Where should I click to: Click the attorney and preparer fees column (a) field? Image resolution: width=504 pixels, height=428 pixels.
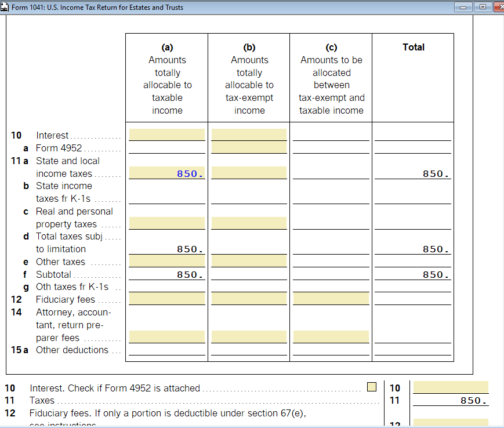pyautogui.click(x=167, y=336)
